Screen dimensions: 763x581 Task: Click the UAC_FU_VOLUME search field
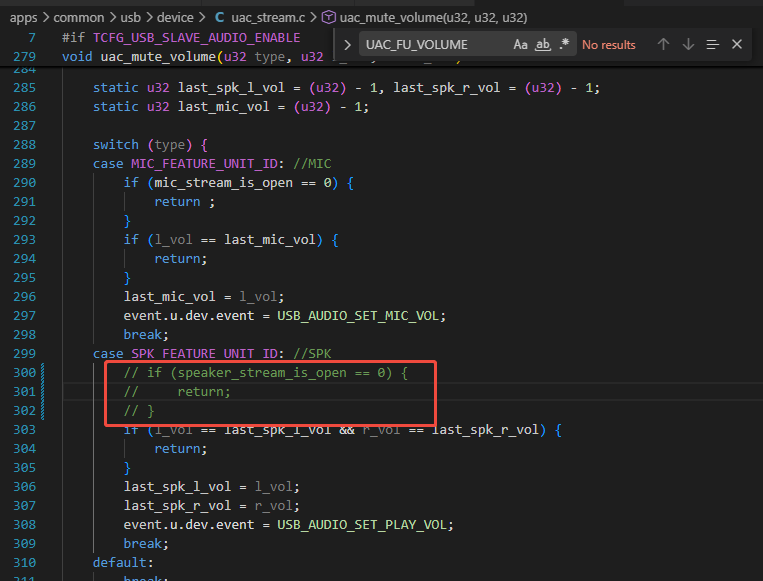click(436, 45)
